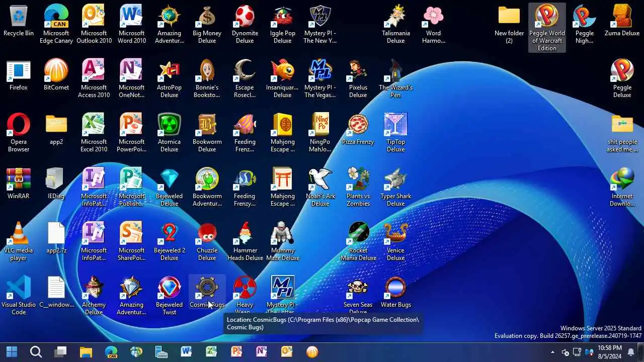Select the Bookworm Deluxe shortcut
Image resolution: width=644 pixels, height=362 pixels.
pyautogui.click(x=207, y=132)
